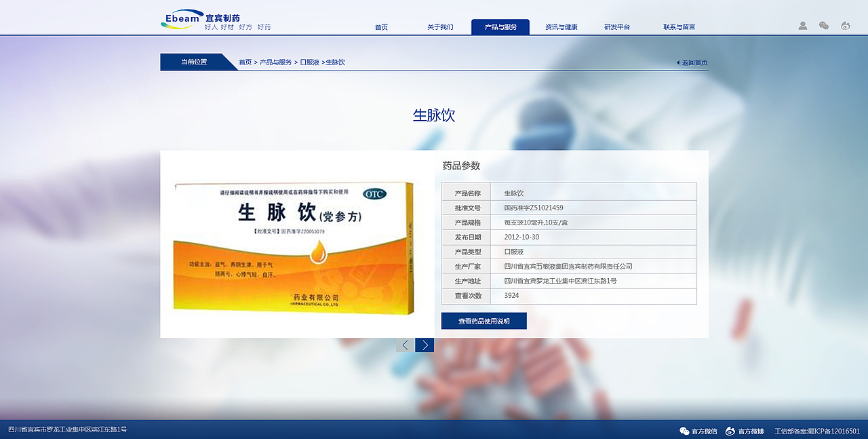The height and width of the screenshot is (439, 868).
Task: Select the 产品与服务 tab
Action: (x=500, y=27)
